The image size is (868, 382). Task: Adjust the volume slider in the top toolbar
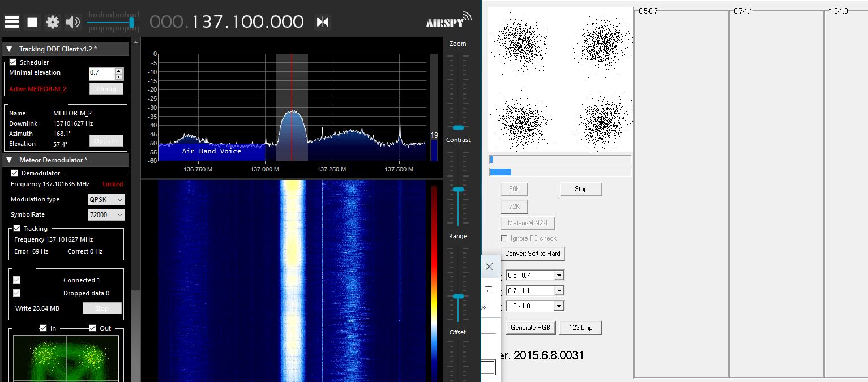(x=131, y=22)
